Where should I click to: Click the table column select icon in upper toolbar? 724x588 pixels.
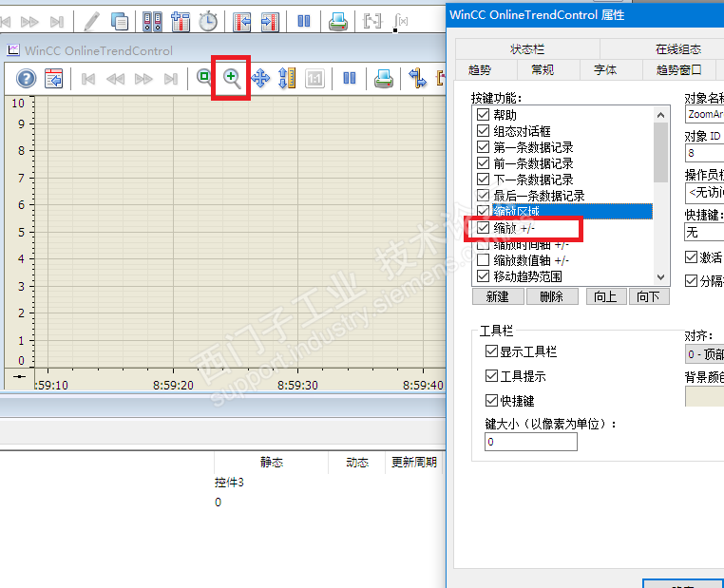pyautogui.click(x=181, y=21)
